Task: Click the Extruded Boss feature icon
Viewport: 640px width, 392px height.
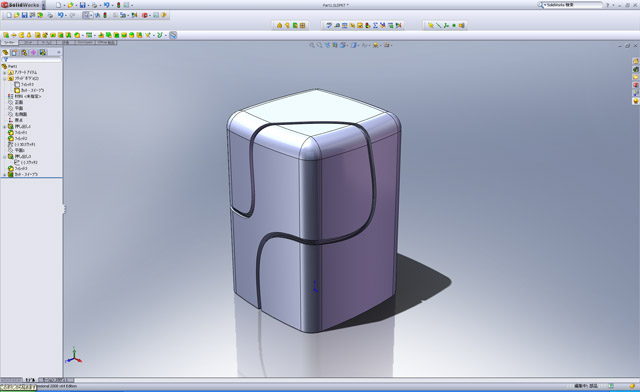Action: pyautogui.click(x=6, y=35)
